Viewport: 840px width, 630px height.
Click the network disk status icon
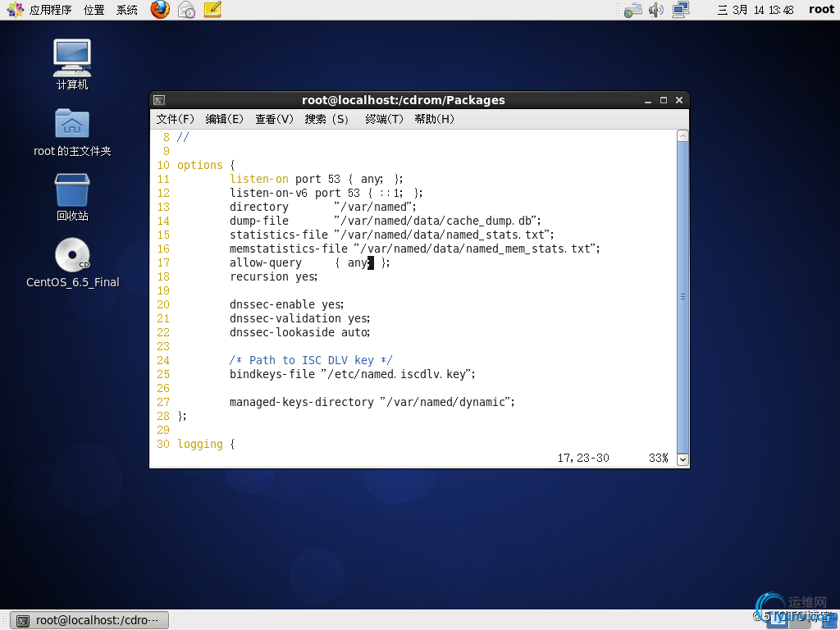[x=632, y=10]
